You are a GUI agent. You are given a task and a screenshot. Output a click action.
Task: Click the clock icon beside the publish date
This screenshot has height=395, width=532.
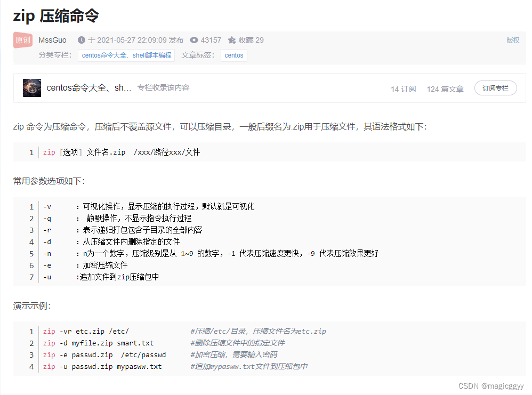[x=81, y=39]
